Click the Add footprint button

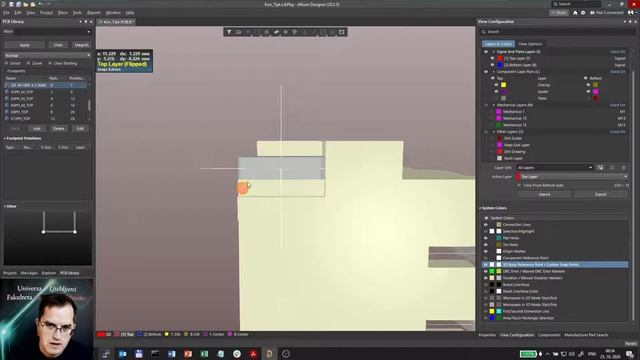point(37,129)
